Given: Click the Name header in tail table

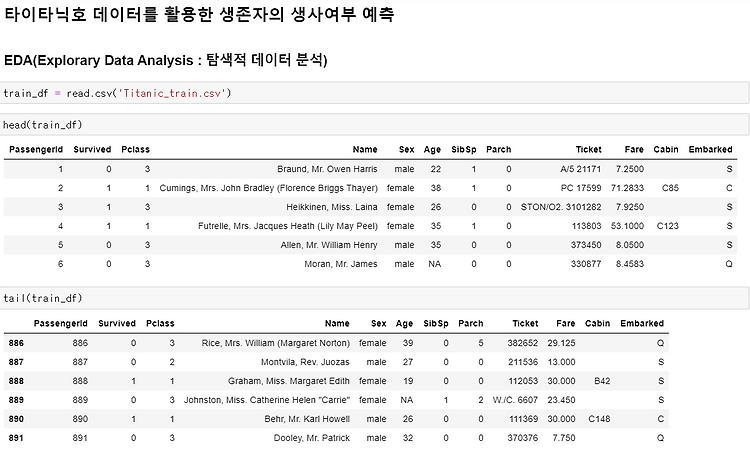Looking at the screenshot, I should pyautogui.click(x=337, y=323).
